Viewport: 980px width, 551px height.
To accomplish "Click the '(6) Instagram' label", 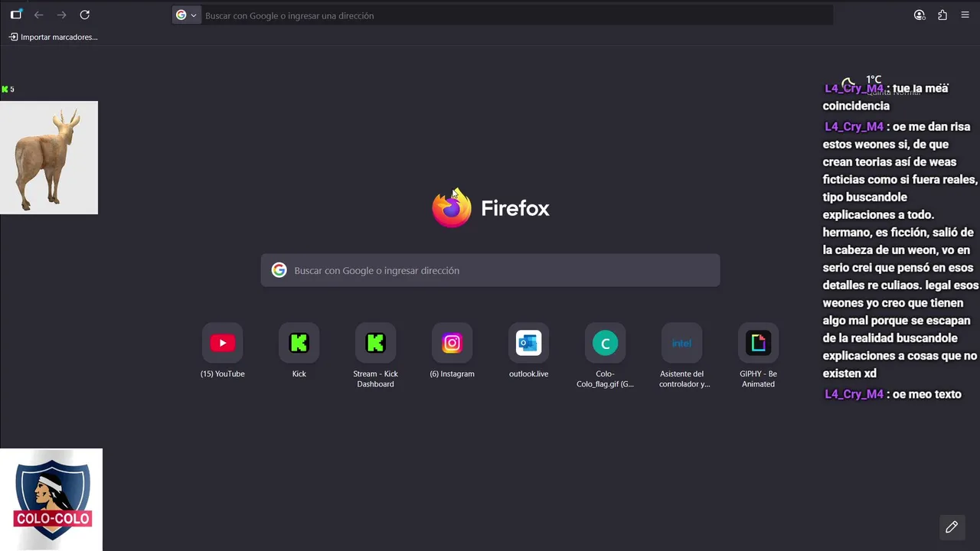I will (452, 374).
